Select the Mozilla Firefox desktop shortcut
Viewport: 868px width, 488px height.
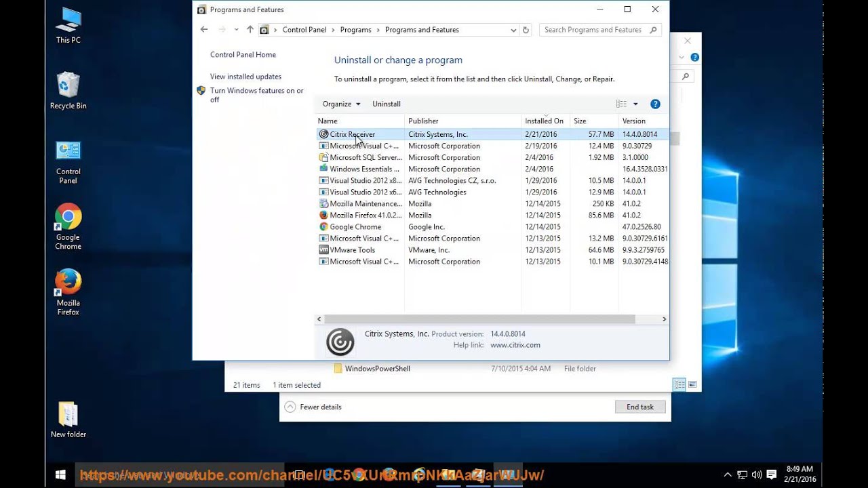[68, 293]
